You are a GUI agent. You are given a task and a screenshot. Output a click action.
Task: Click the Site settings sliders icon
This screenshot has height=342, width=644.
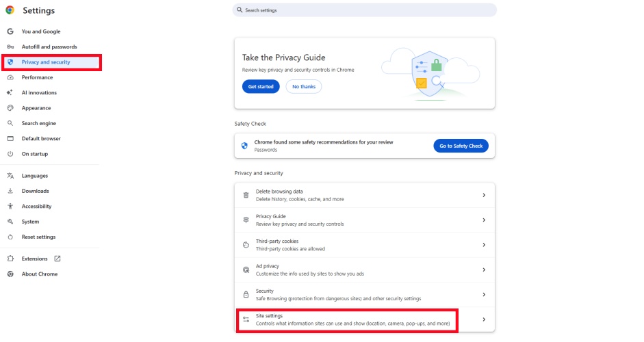(x=246, y=319)
